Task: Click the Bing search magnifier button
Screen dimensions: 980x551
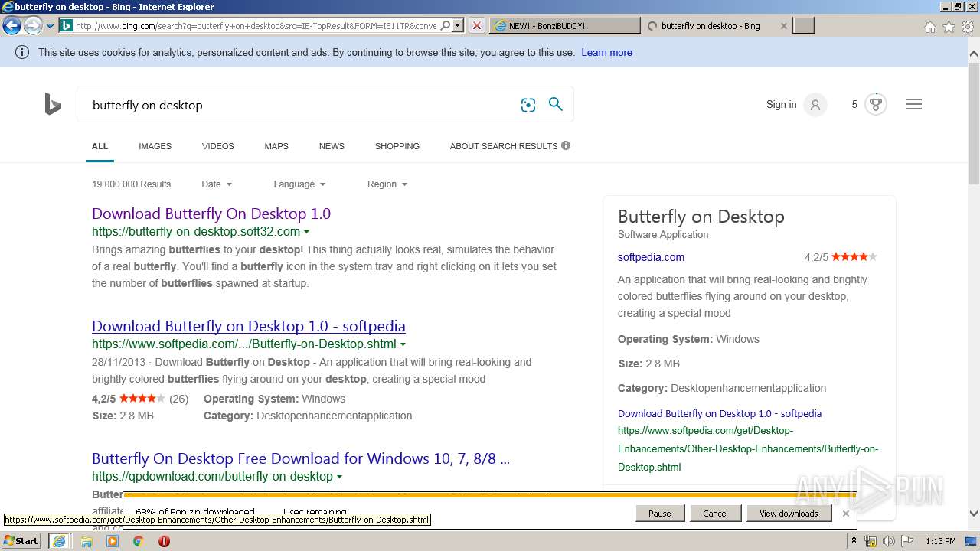Action: pyautogui.click(x=556, y=104)
